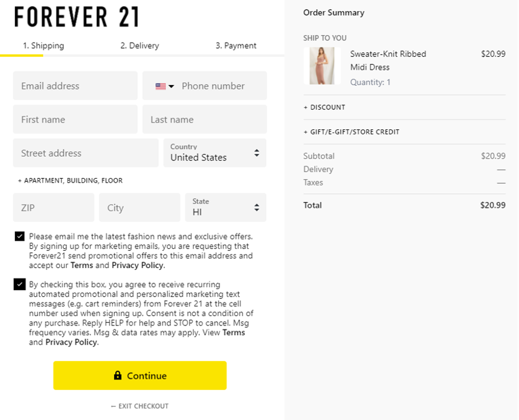Open the Payment step tab
The width and height of the screenshot is (519, 420).
click(236, 46)
